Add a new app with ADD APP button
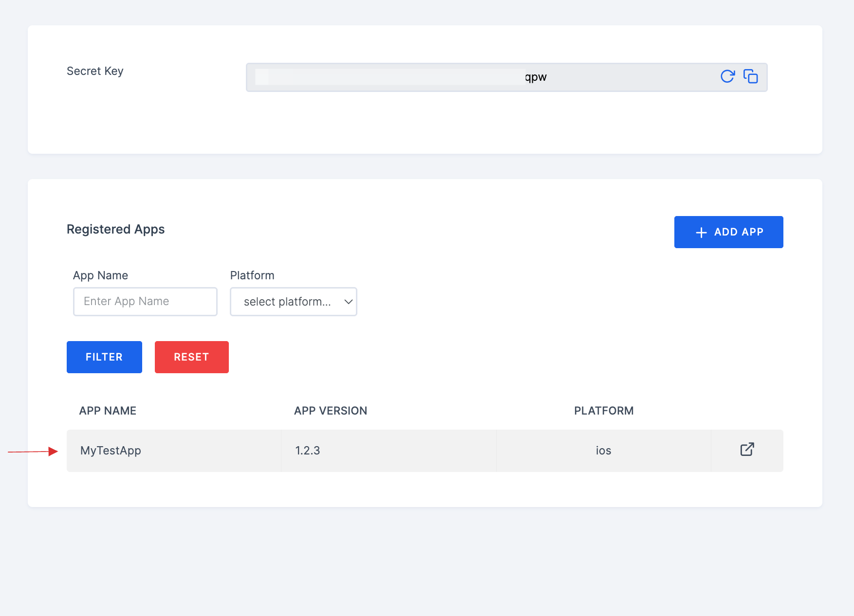The height and width of the screenshot is (616, 854). tap(728, 232)
